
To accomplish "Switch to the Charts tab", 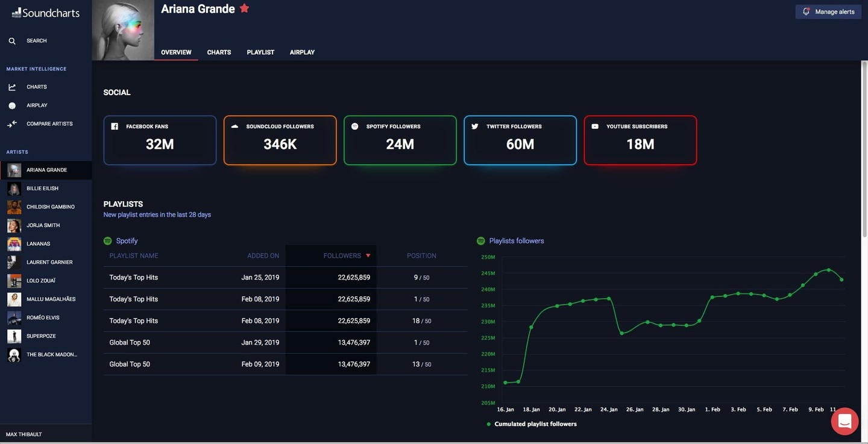I will point(219,52).
